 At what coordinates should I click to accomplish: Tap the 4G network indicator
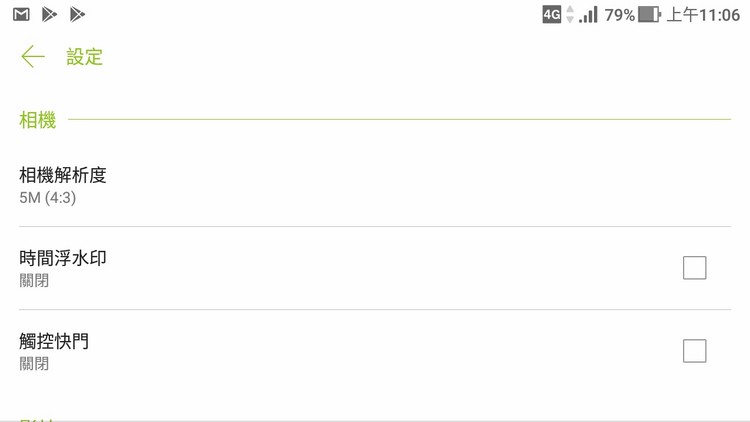click(x=551, y=14)
